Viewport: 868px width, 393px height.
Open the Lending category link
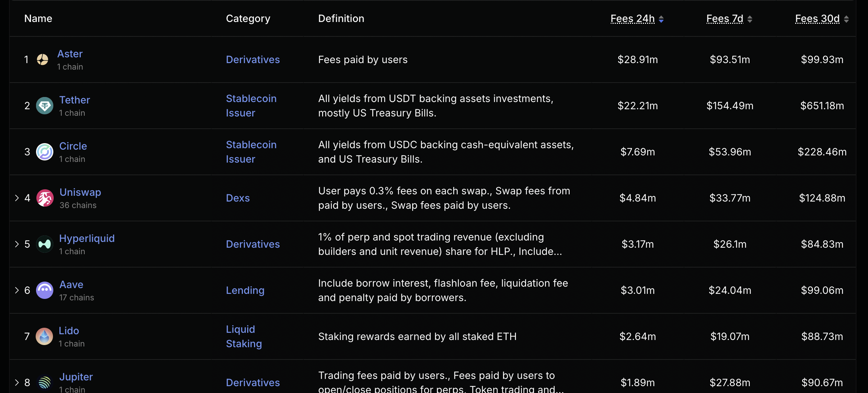point(245,290)
